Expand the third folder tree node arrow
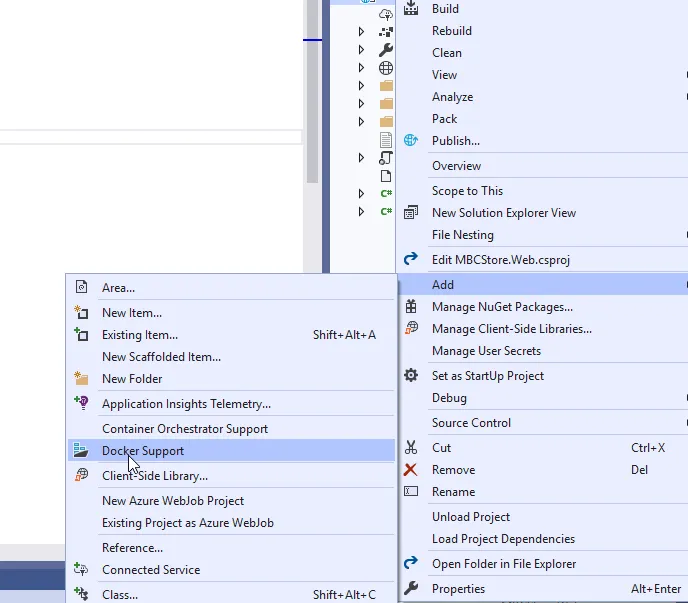Image resolution: width=688 pixels, height=603 pixels. click(361, 122)
